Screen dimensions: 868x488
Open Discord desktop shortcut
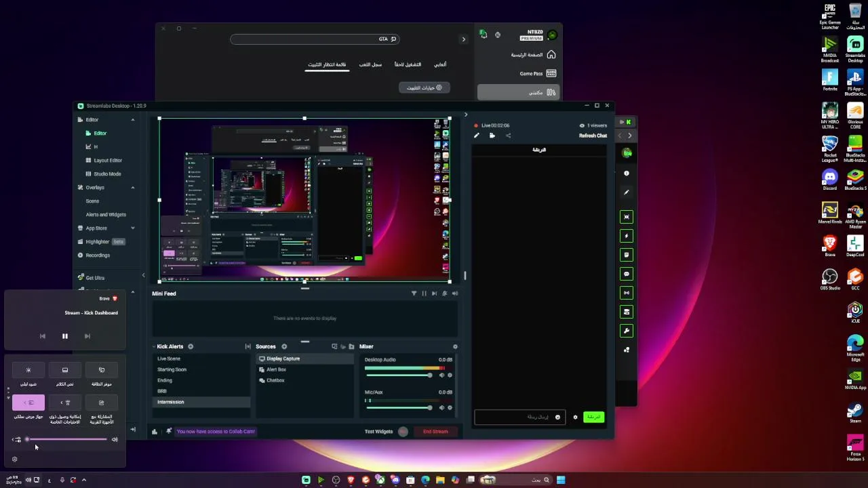pos(830,180)
